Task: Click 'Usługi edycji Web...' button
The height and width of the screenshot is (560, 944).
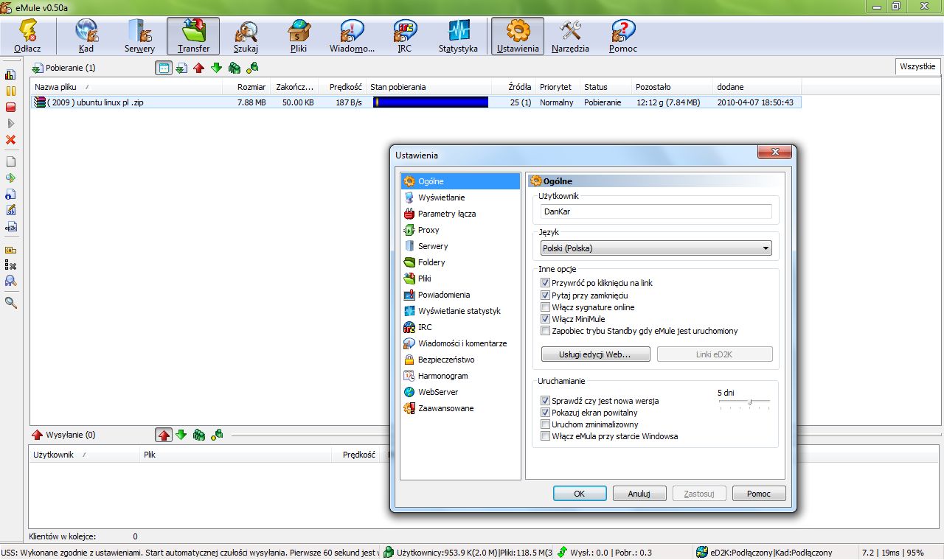Action: (x=596, y=354)
